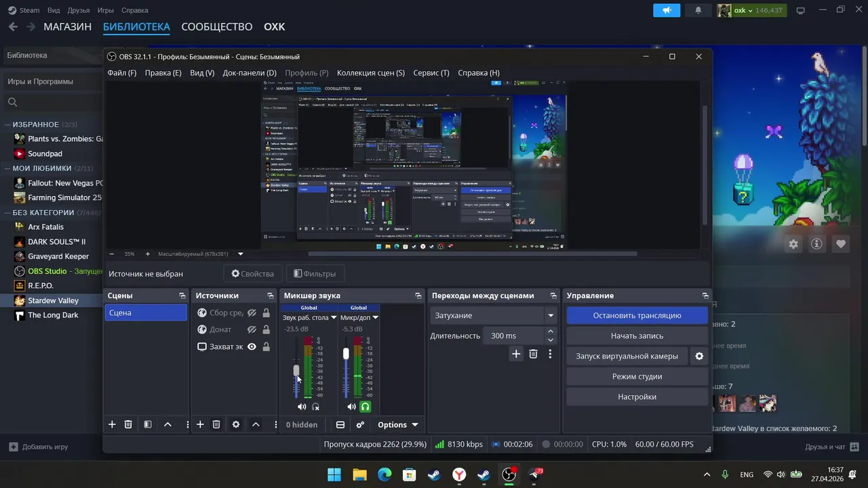Image resolution: width=868 pixels, height=488 pixels.
Task: Add a new source in Источники panel
Action: (x=200, y=424)
